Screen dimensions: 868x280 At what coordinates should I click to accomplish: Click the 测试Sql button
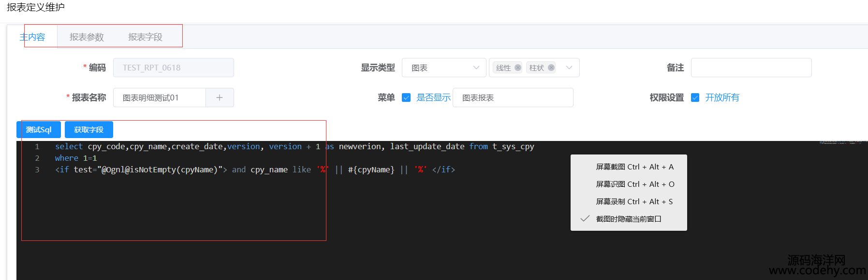(x=39, y=129)
